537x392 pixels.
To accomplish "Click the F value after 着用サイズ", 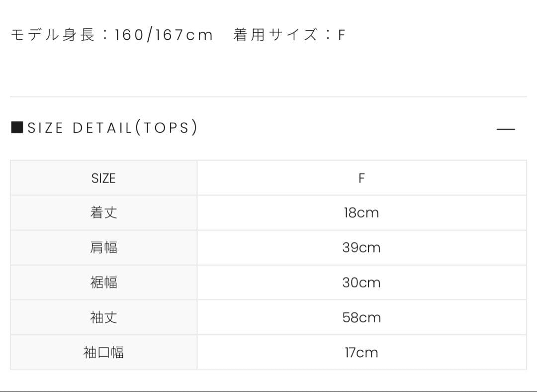I will [x=341, y=35].
